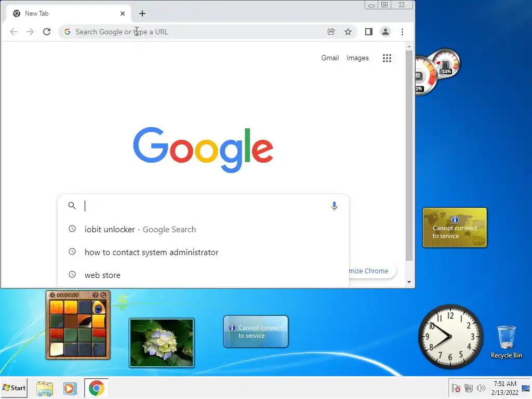Click the vertical scrollbar thumb
532x399 pixels.
tap(409, 155)
